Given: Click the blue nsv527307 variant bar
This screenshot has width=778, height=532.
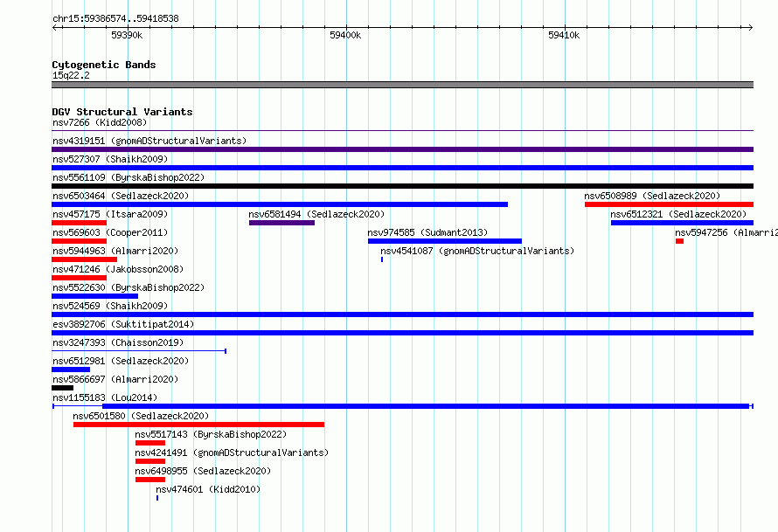Looking at the screenshot, I should [x=402, y=168].
